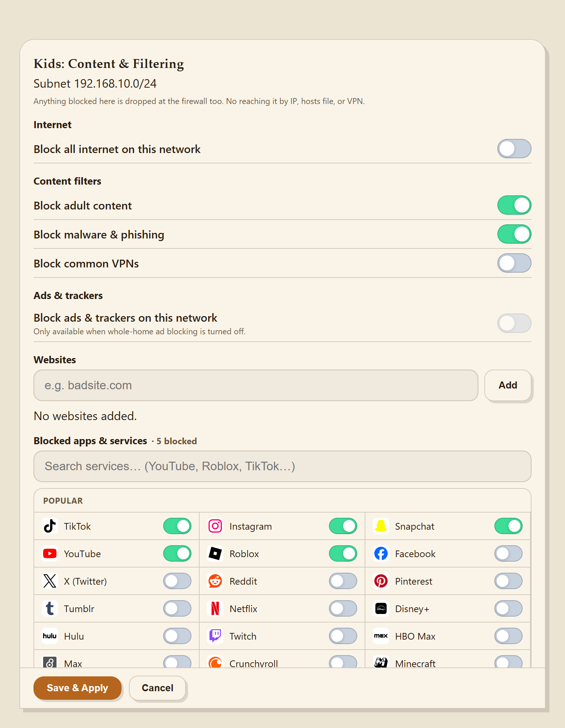Click the Disney+ logo icon
Viewport: 565px width, 728px height.
pos(381,608)
